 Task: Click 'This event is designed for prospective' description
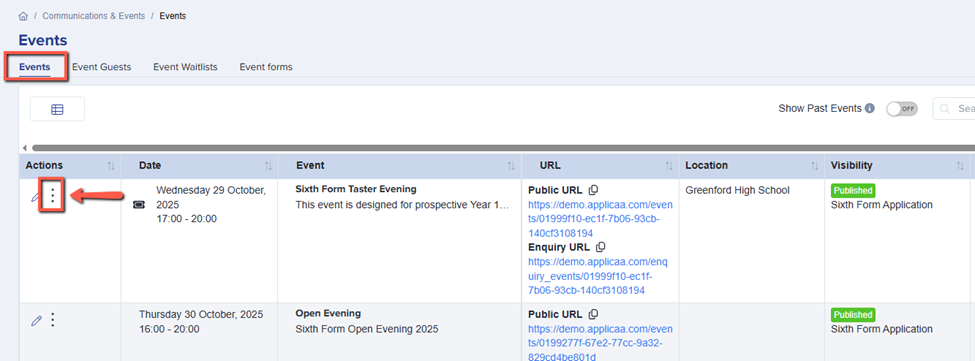(402, 204)
